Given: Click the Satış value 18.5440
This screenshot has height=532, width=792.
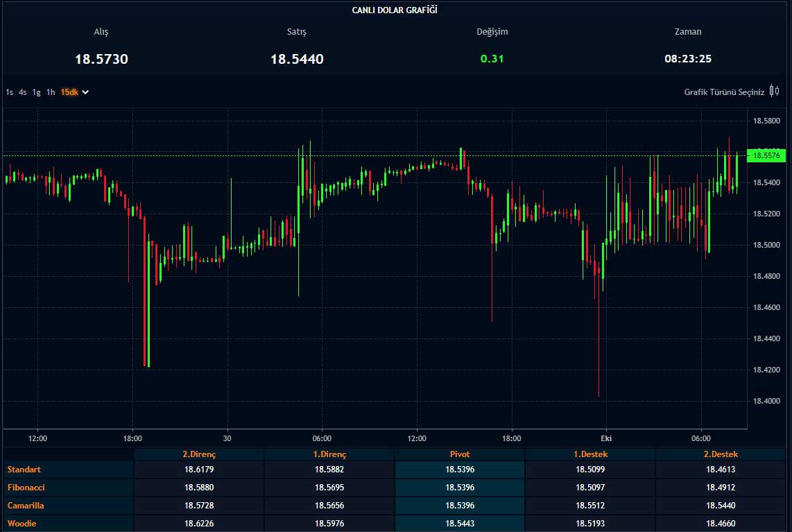Looking at the screenshot, I should coord(297,59).
